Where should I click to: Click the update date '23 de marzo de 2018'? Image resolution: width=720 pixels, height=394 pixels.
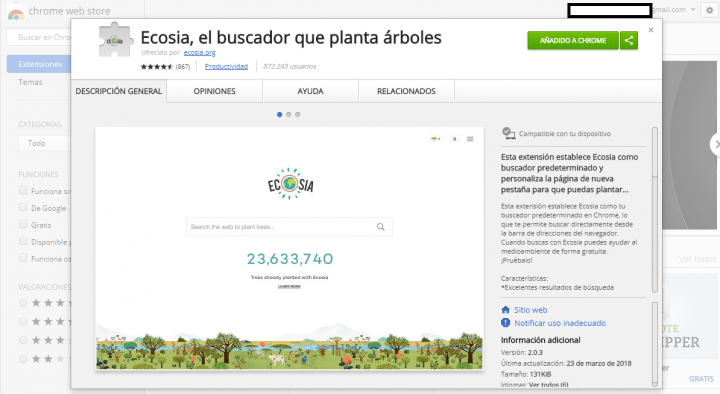click(599, 363)
